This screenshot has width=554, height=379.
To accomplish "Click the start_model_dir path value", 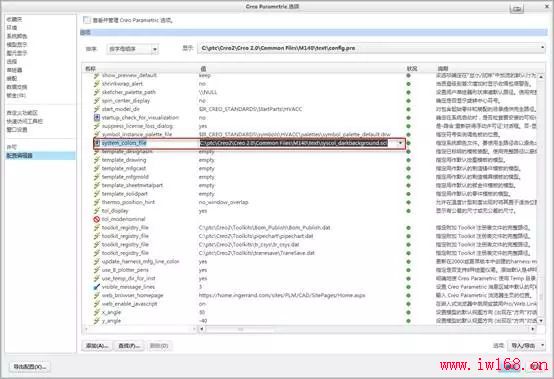I will 251,109.
